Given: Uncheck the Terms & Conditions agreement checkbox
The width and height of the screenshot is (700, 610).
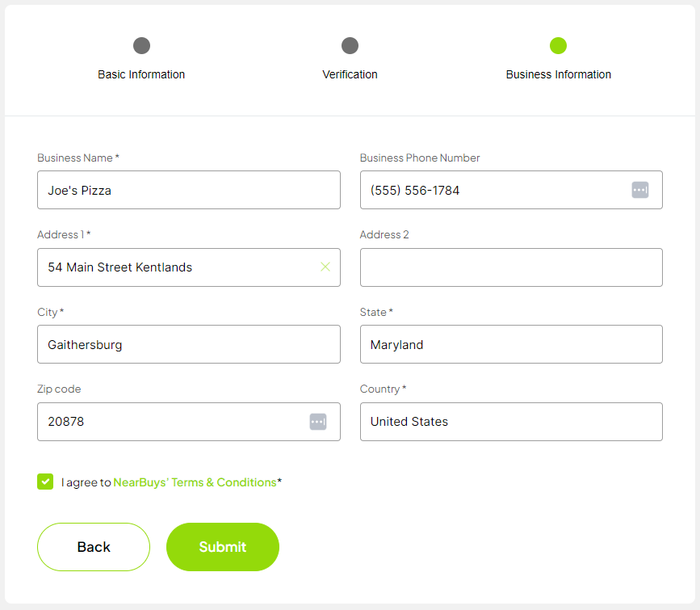Looking at the screenshot, I should [45, 482].
